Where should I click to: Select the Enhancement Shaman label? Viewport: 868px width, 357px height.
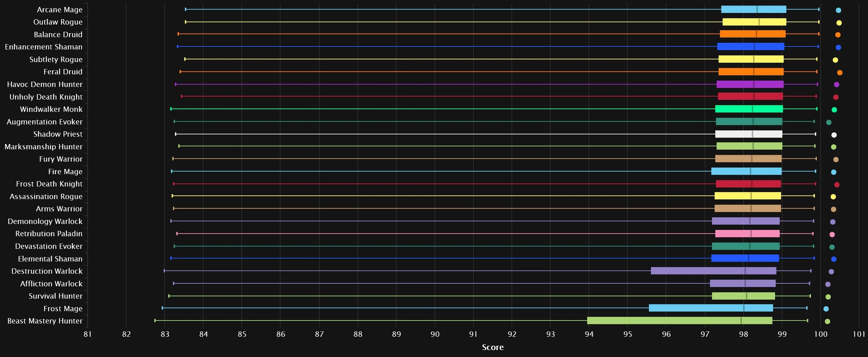44,47
